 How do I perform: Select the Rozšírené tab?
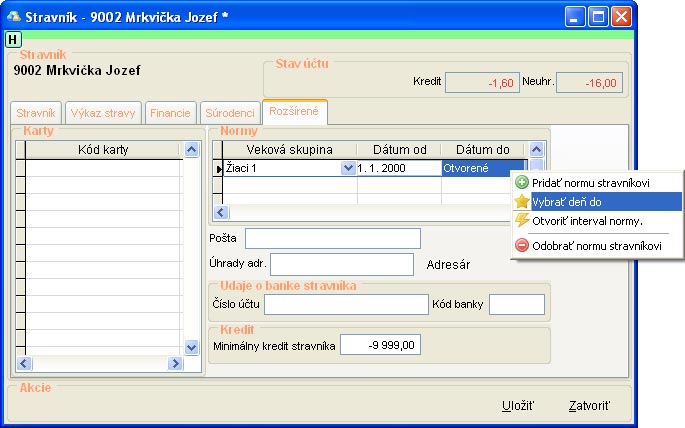tap(294, 111)
